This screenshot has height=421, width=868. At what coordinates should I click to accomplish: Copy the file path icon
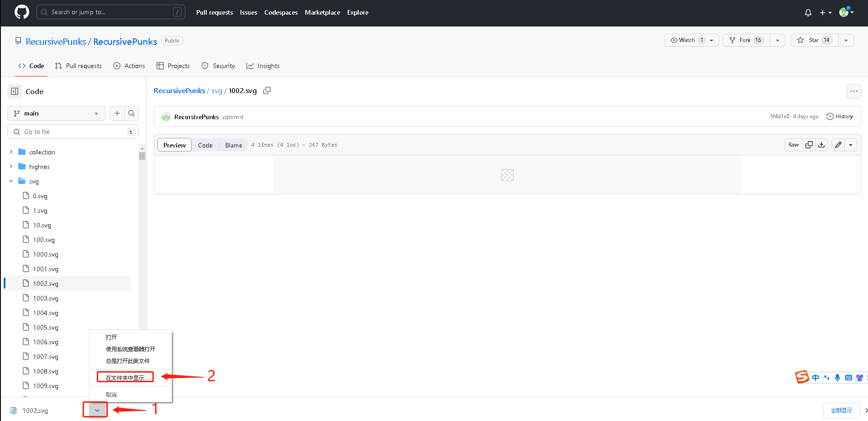(267, 90)
